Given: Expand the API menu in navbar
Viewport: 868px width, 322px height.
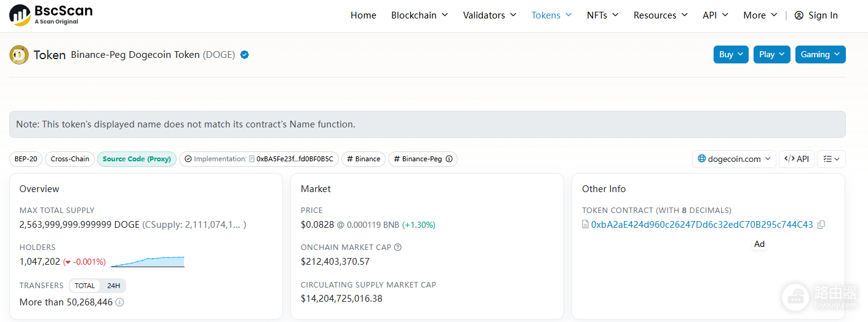Looking at the screenshot, I should 715,15.
